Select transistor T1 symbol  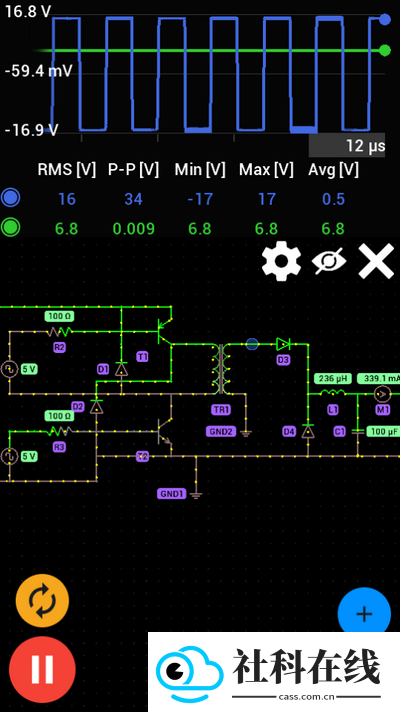[x=164, y=331]
